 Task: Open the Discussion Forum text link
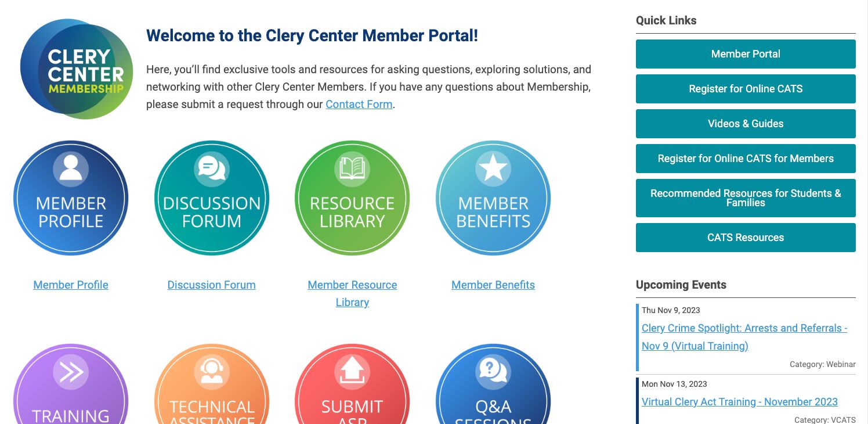coord(212,285)
